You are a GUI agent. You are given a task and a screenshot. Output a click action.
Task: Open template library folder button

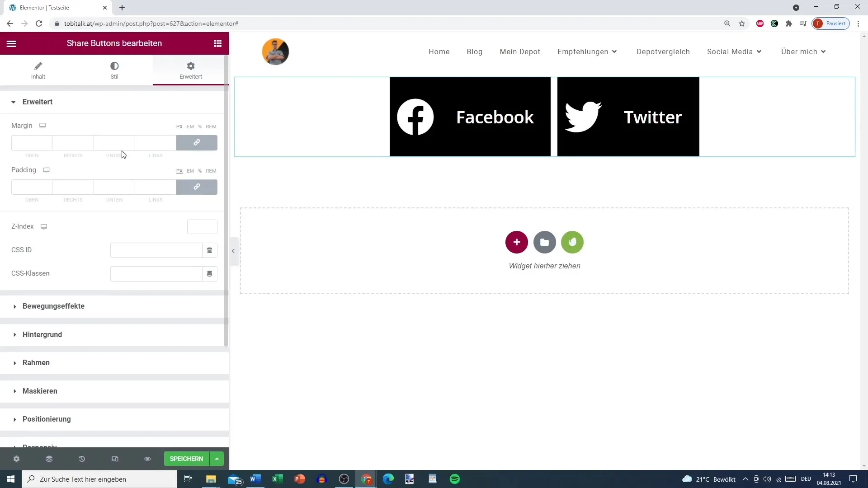tap(545, 242)
